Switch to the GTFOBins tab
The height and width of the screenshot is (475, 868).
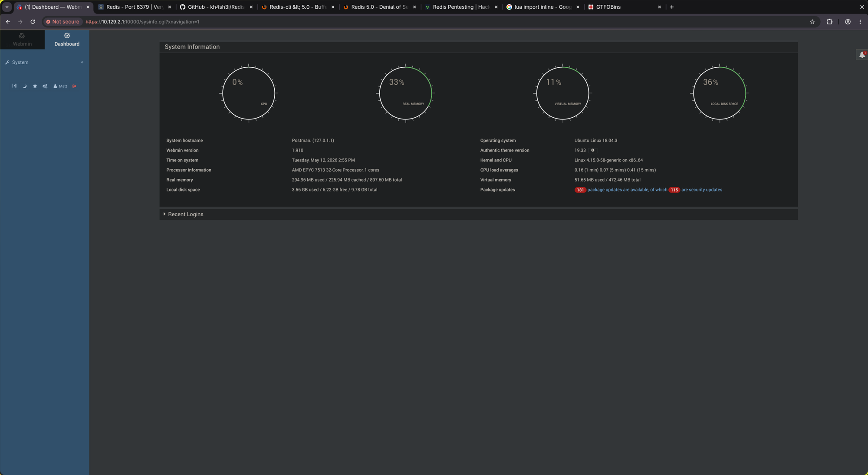tap(624, 7)
